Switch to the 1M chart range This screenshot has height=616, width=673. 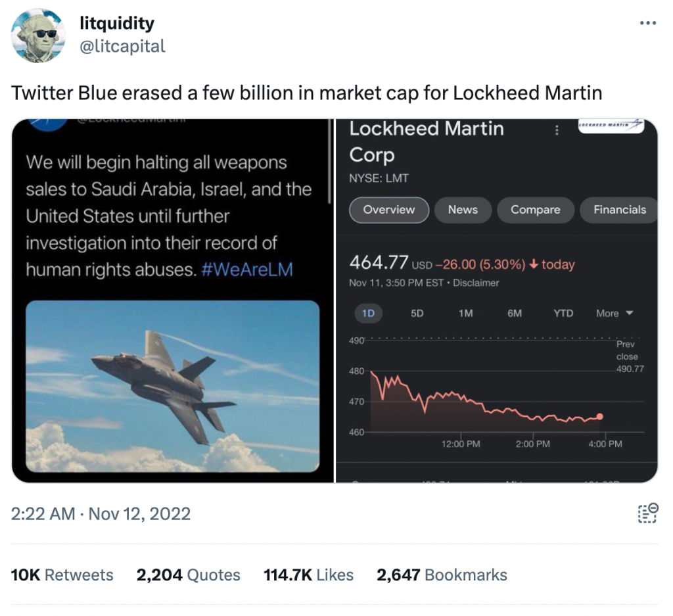pos(466,314)
